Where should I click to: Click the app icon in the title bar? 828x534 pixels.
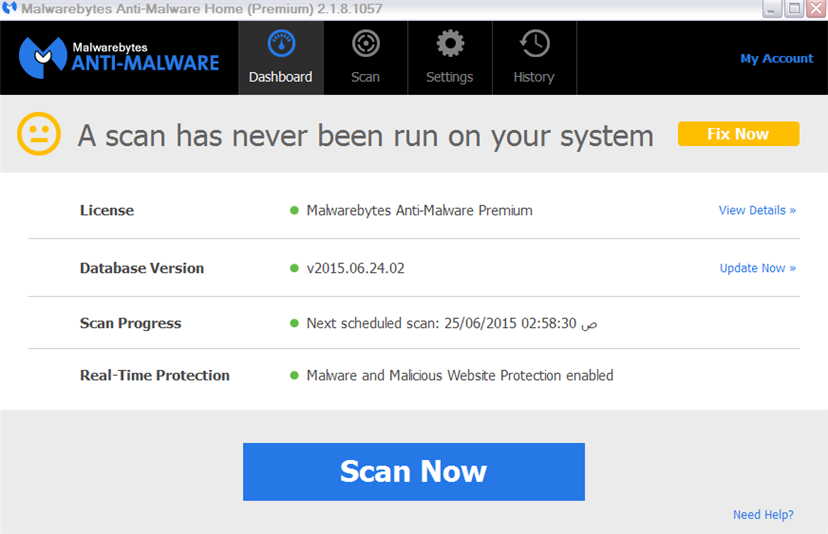10,9
